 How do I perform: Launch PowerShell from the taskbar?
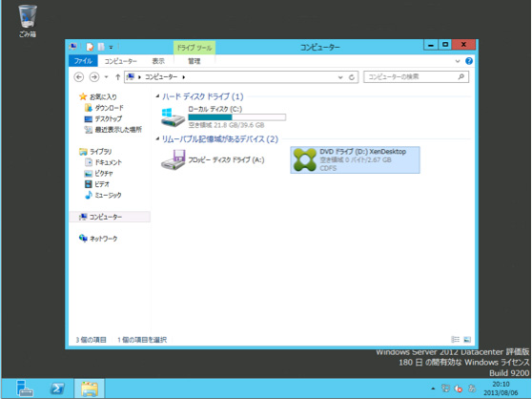coord(57,388)
